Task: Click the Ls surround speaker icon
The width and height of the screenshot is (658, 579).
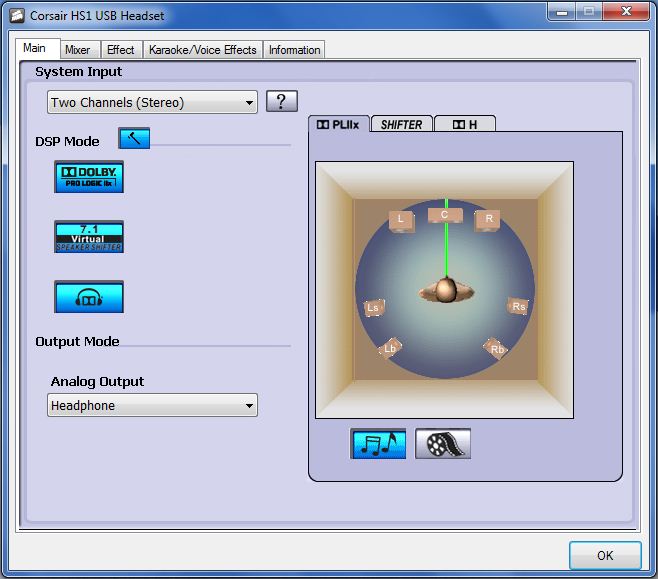Action: pos(373,308)
